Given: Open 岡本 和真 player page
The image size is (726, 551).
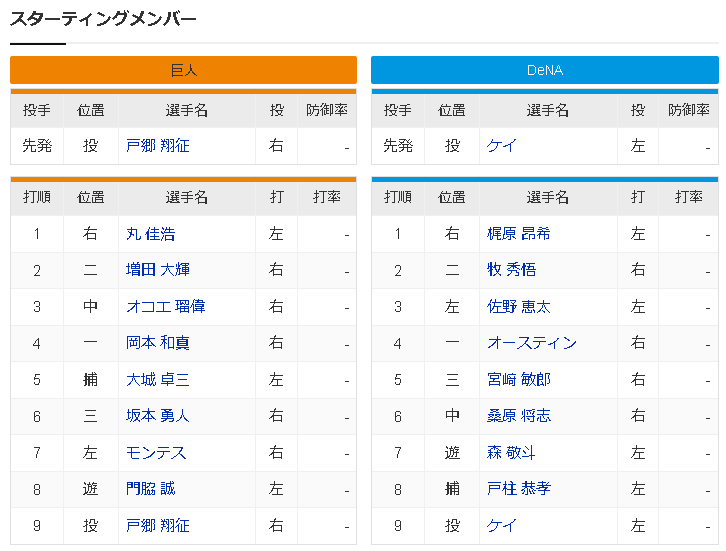Looking at the screenshot, I should (157, 343).
